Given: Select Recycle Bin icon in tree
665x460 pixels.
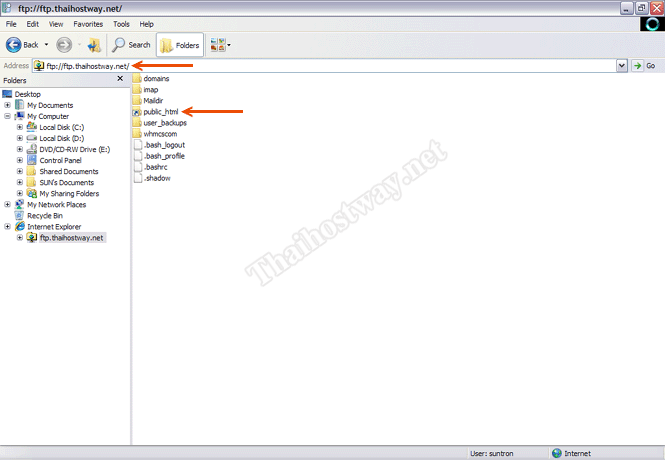Looking at the screenshot, I should click(20, 215).
